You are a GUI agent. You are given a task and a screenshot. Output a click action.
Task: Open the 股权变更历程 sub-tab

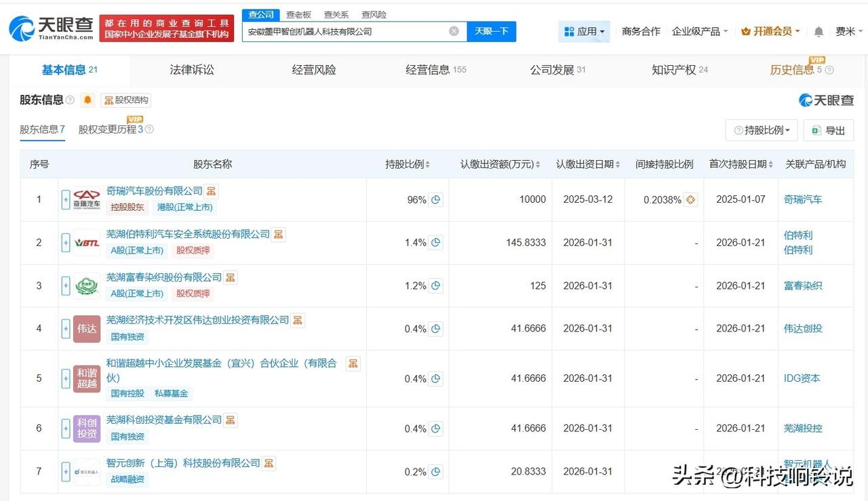(111, 129)
